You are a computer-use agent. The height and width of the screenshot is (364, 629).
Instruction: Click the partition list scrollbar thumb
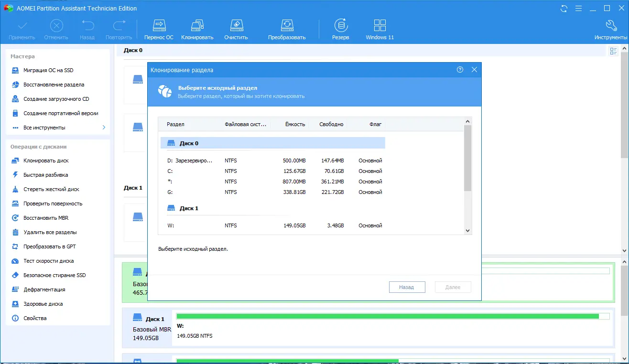point(468,158)
